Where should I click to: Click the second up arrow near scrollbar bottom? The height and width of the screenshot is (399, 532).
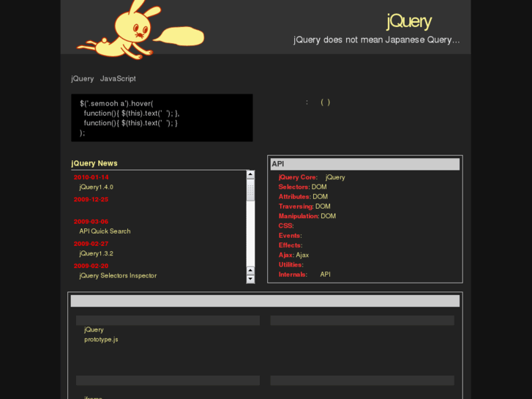click(250, 271)
